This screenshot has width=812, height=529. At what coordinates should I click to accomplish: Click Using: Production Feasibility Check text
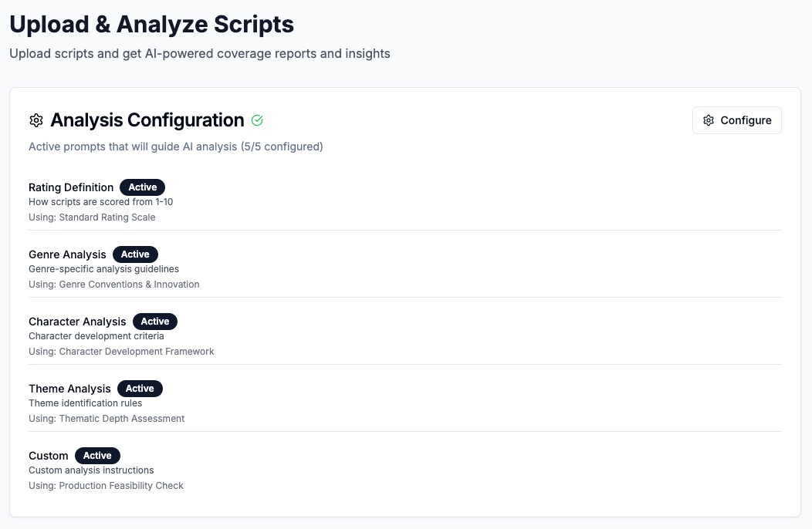pyautogui.click(x=106, y=486)
